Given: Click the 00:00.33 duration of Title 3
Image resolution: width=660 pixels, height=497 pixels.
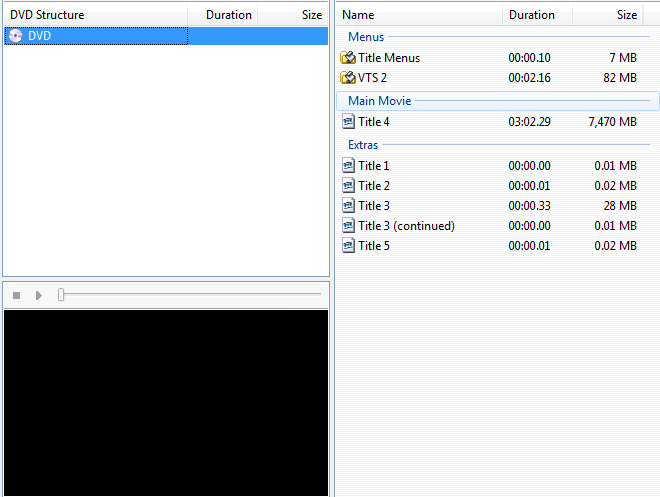Looking at the screenshot, I should pyautogui.click(x=530, y=206).
